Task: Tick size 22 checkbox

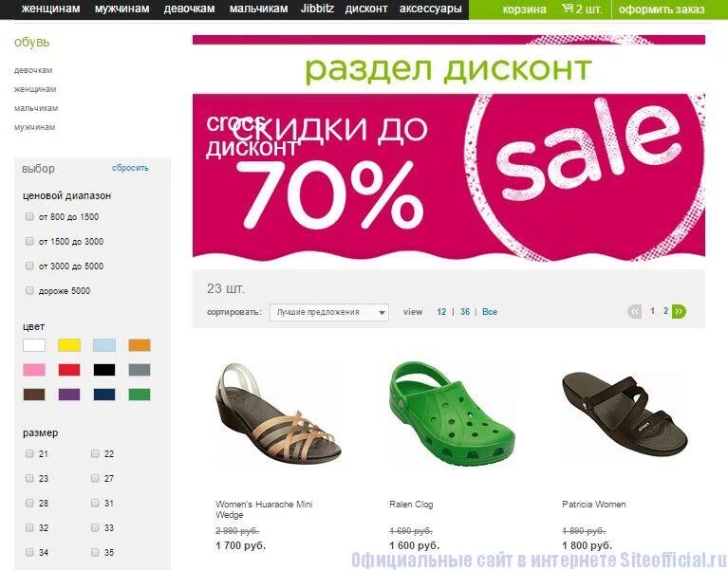Action: pos(95,453)
